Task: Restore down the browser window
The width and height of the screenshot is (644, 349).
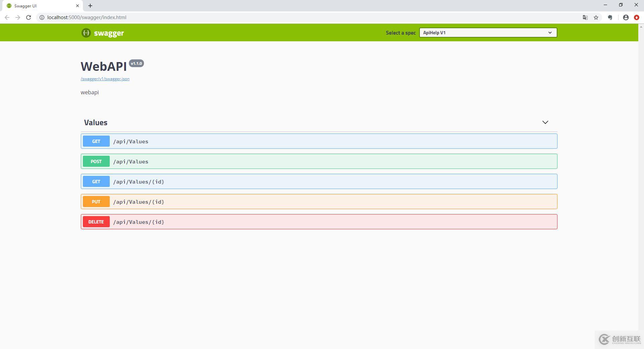Action: tap(621, 5)
